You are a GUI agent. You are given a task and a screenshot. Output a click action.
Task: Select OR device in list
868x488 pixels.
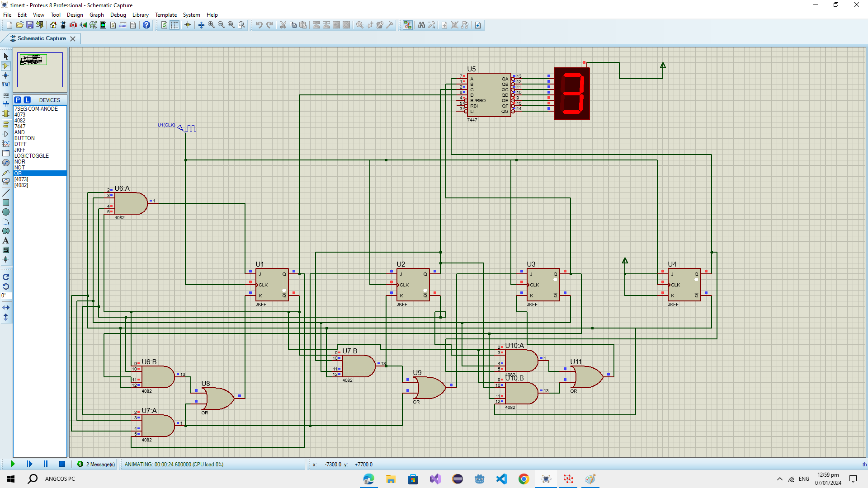[x=40, y=174]
